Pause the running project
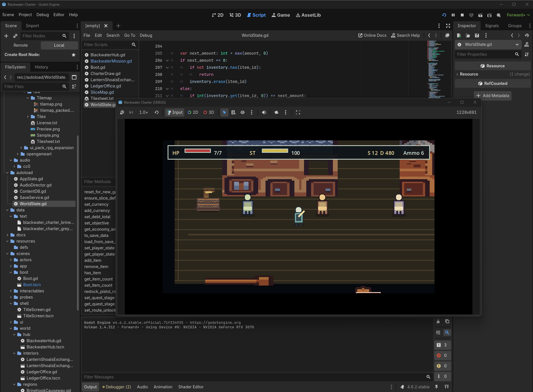The height and width of the screenshot is (392, 533). pyautogui.click(x=453, y=15)
